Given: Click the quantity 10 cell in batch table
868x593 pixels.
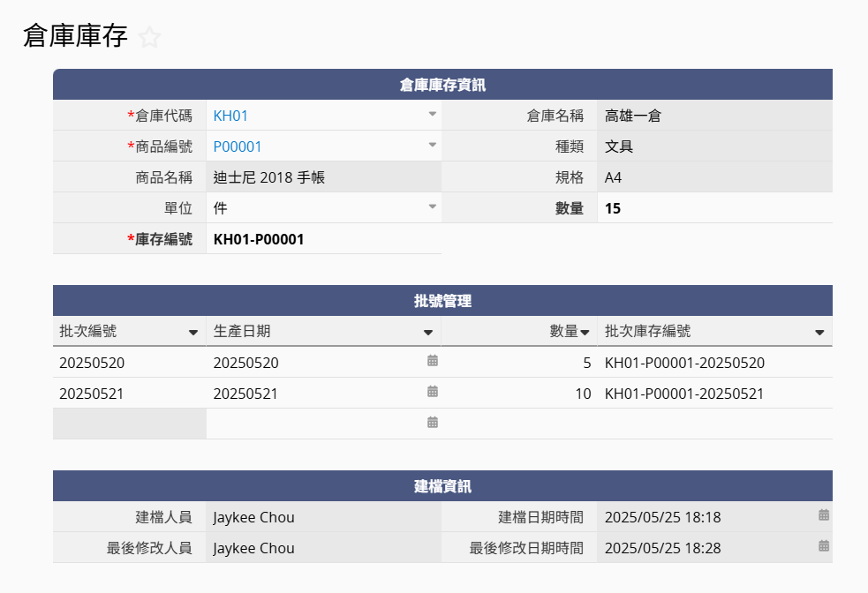Looking at the screenshot, I should [x=583, y=394].
